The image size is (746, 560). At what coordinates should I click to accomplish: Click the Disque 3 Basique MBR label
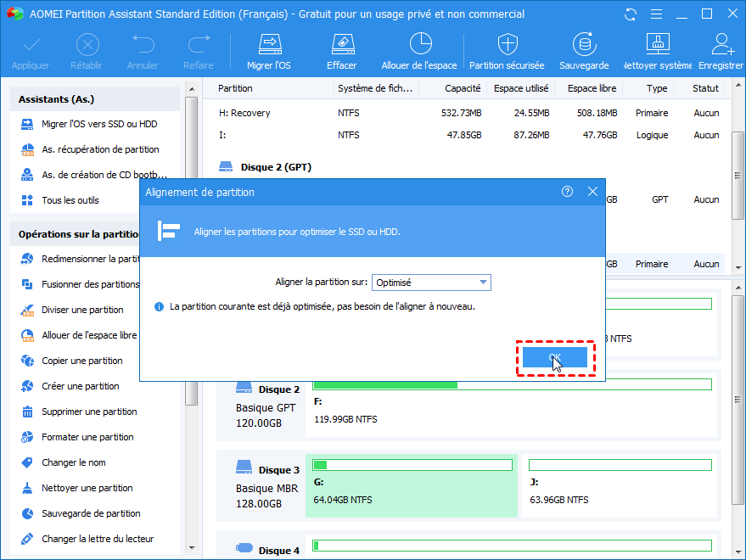coord(267,486)
